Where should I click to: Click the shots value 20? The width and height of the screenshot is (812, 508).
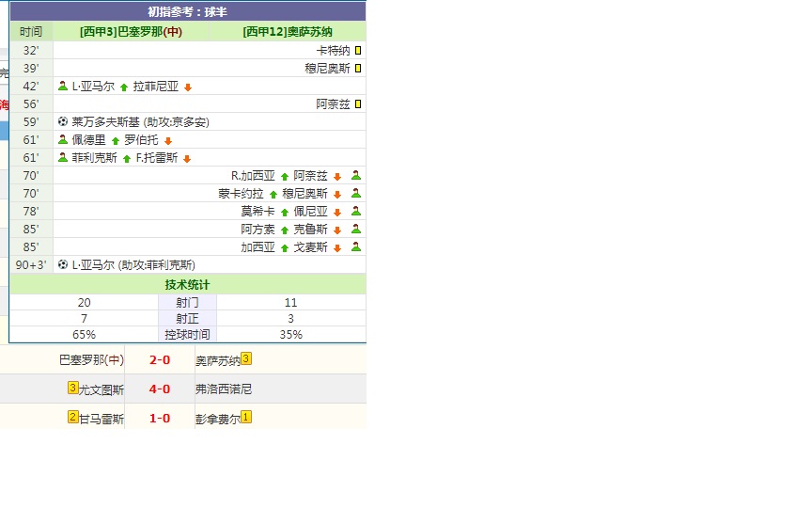click(x=84, y=302)
